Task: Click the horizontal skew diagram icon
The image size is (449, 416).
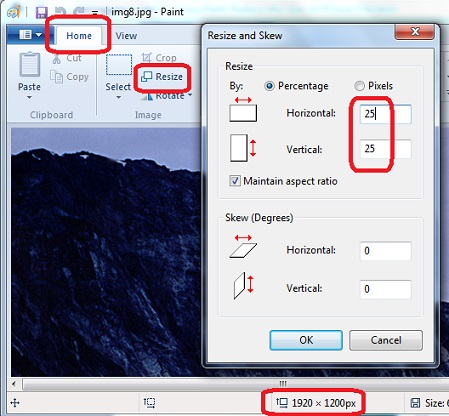Action: point(243,246)
